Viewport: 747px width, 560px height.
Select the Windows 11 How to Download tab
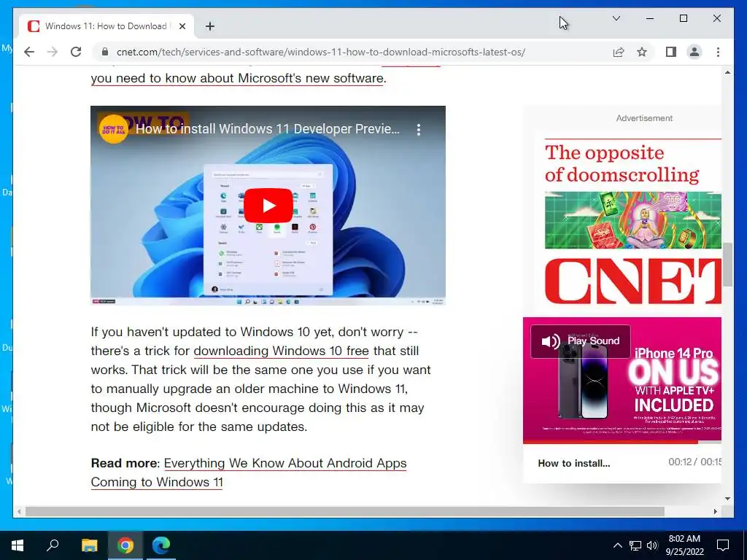coord(107,26)
